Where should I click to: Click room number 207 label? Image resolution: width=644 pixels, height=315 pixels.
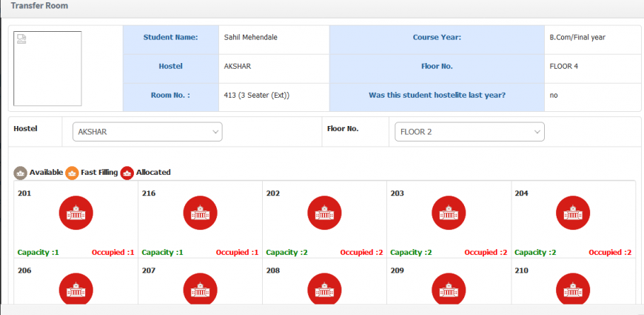[x=149, y=271]
